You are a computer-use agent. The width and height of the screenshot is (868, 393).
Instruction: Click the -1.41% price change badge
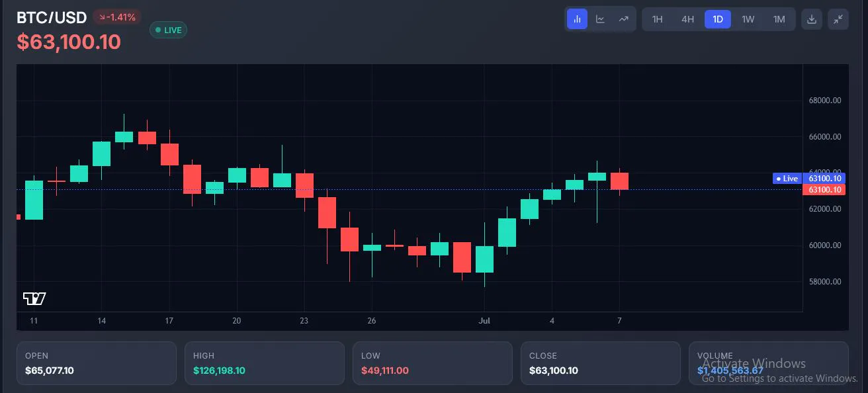pyautogui.click(x=117, y=17)
